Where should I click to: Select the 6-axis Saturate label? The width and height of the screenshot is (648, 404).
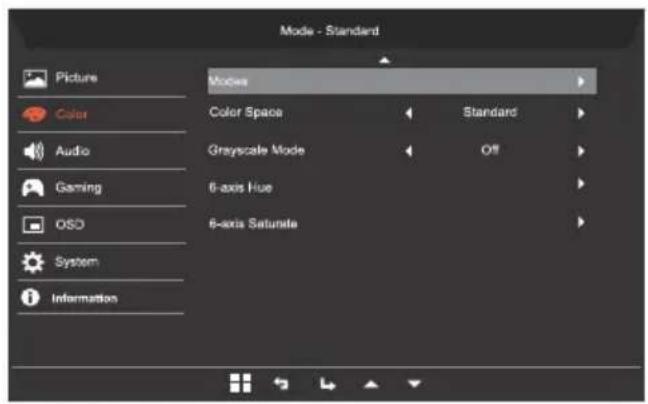point(253,224)
